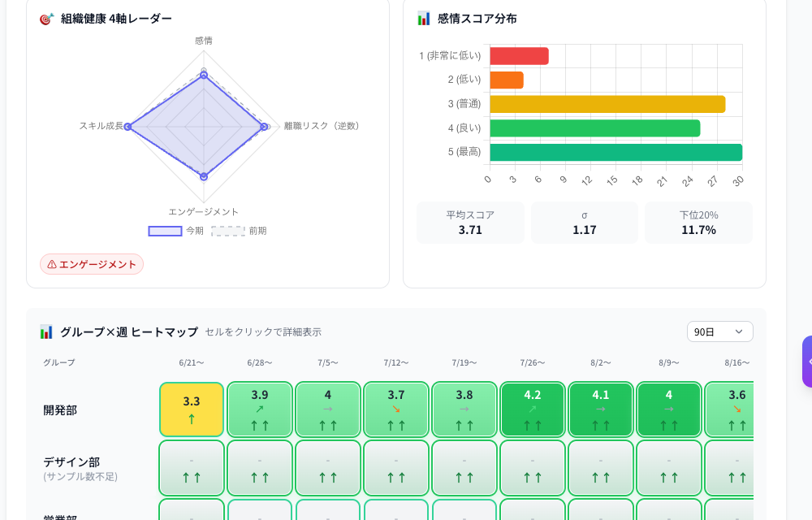Click the デザイン部 group label
Viewport: 812px width, 520px height.
[71, 462]
